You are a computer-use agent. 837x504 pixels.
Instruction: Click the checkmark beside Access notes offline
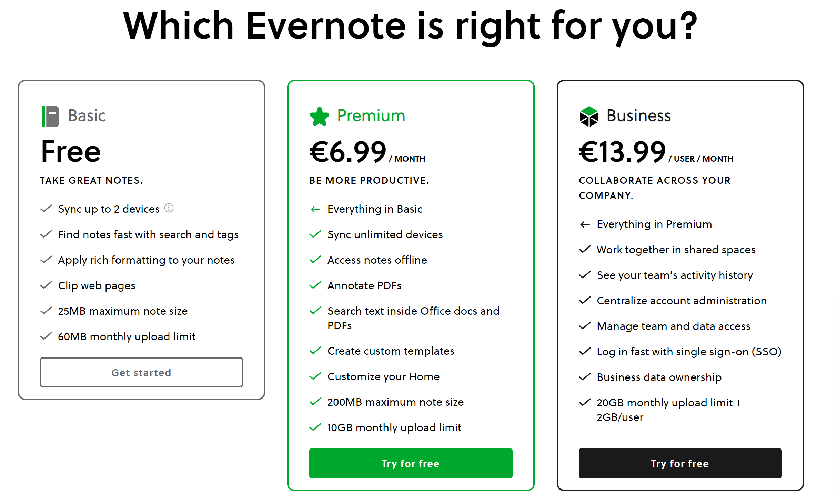[315, 260]
